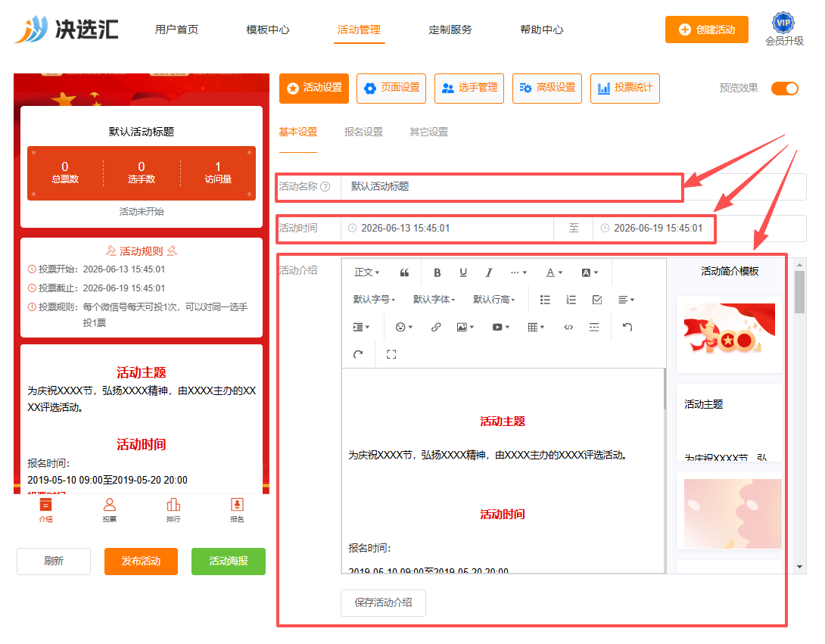This screenshot has height=644, width=825.
Task: Toggle italic formatting in the editor
Action: [489, 272]
